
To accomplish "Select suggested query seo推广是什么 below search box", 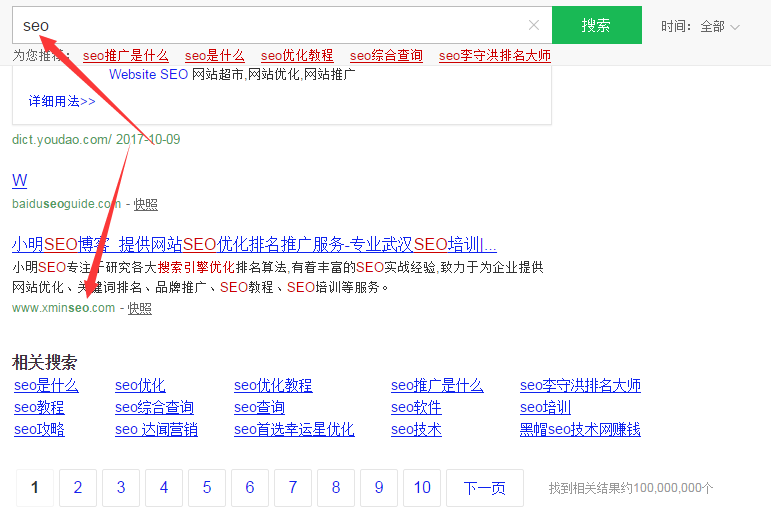I will 126,56.
